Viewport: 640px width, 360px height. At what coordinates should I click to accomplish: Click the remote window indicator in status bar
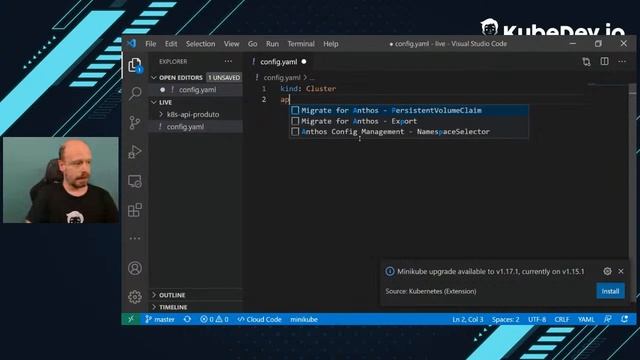131,319
